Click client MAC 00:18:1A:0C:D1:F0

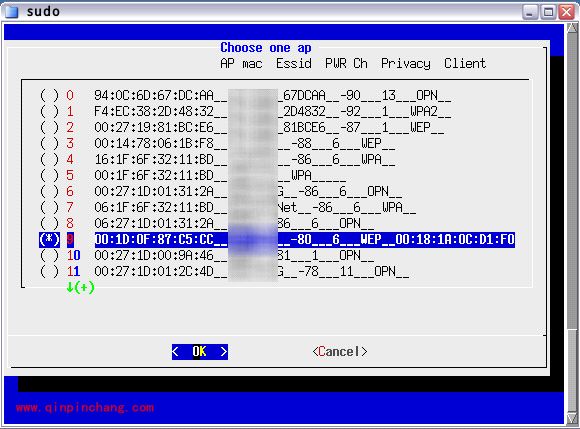coord(455,239)
